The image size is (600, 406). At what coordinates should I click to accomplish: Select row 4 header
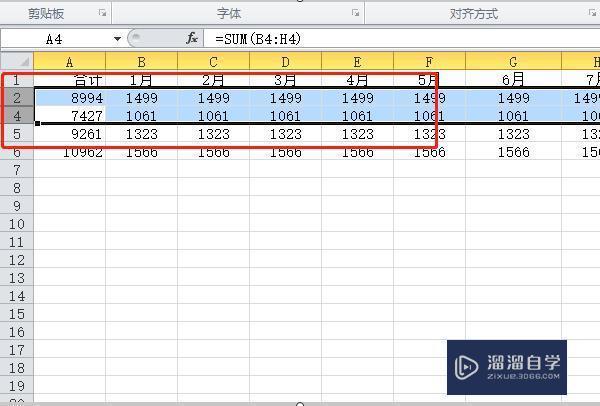(17, 116)
